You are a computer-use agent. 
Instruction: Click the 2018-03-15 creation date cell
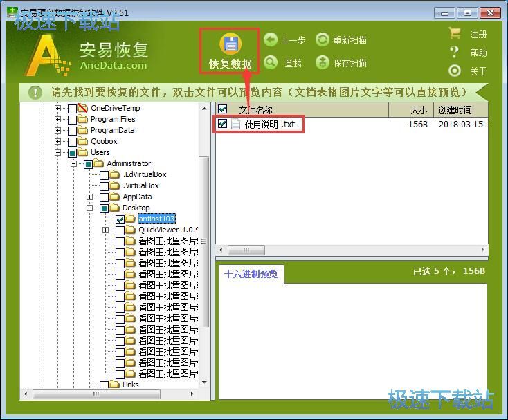click(462, 124)
